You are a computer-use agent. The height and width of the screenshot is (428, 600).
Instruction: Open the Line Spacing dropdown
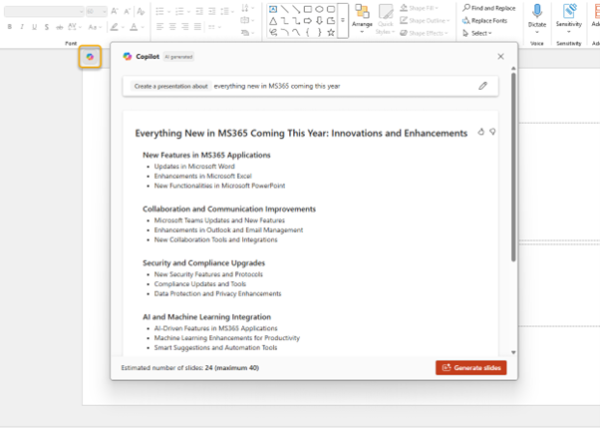[x=227, y=11]
